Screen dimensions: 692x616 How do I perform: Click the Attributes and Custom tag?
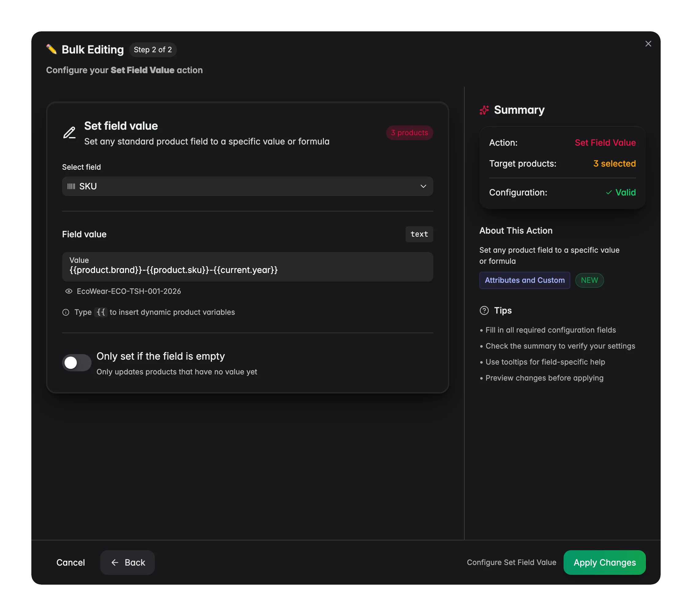525,280
